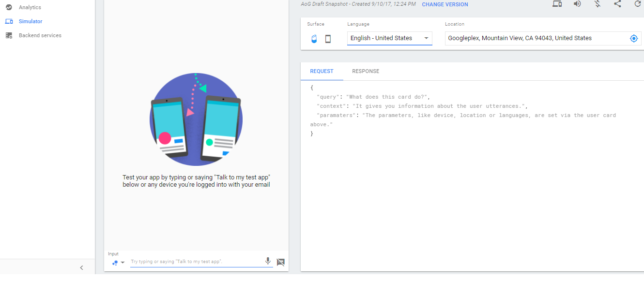Click the crossed-out lightning debug icon

pyautogui.click(x=598, y=4)
